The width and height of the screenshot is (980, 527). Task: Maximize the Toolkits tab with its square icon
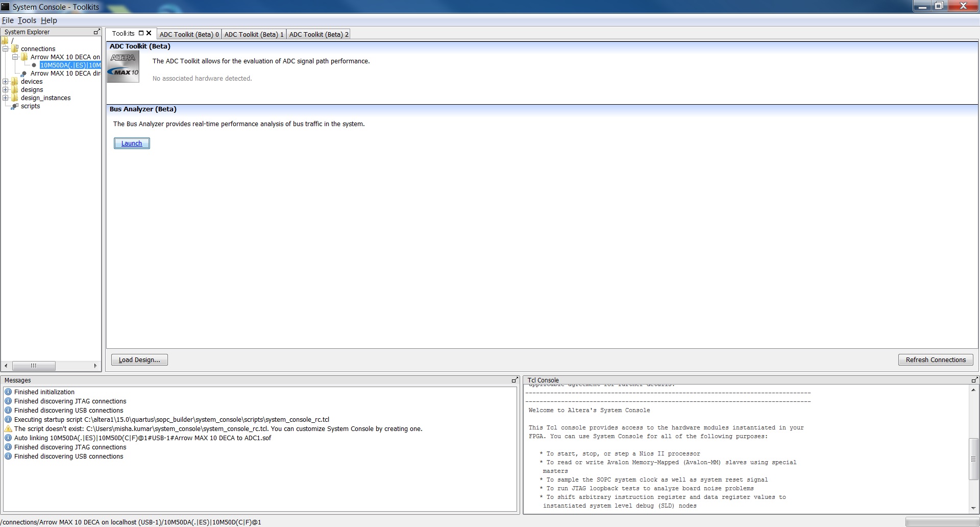(141, 33)
